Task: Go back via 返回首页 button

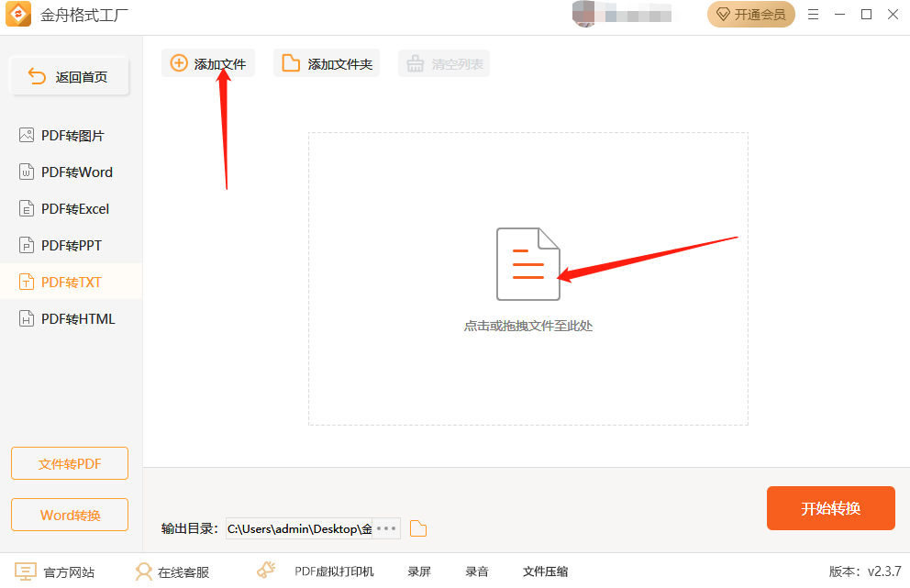Action: (70, 77)
